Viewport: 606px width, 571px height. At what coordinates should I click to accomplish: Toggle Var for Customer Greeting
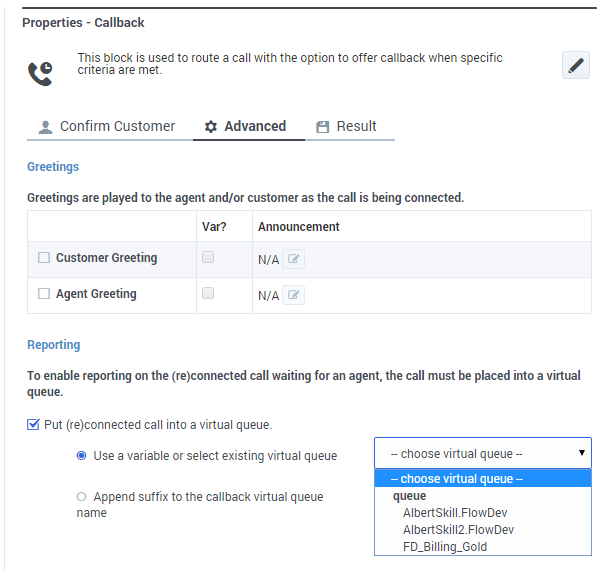(x=208, y=257)
